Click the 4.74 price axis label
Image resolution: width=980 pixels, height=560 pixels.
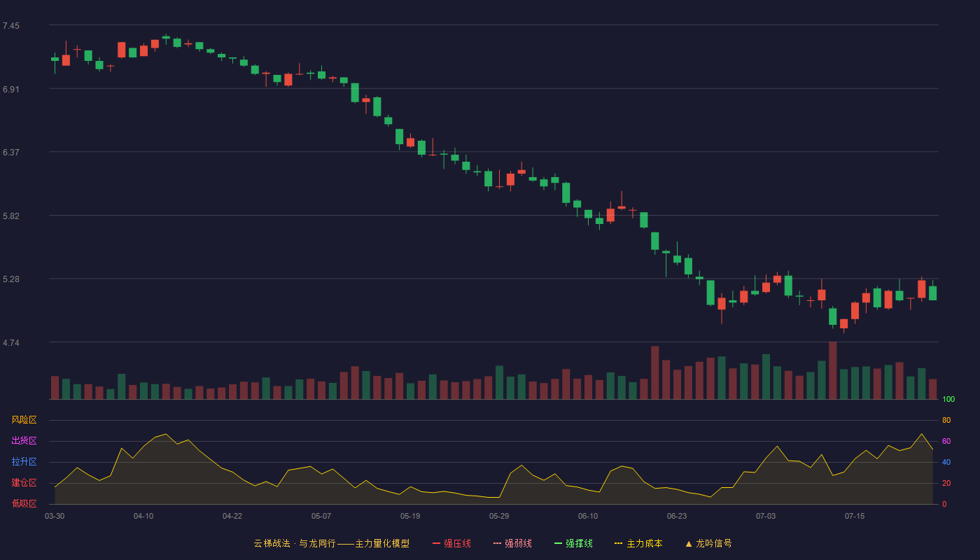(x=10, y=343)
